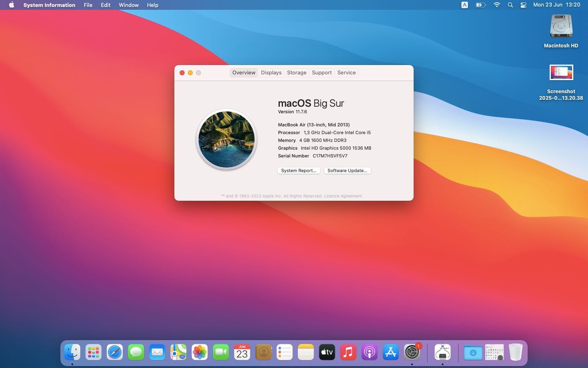Open Wi-Fi menu in menu bar
The height and width of the screenshot is (368, 588).
click(x=497, y=5)
